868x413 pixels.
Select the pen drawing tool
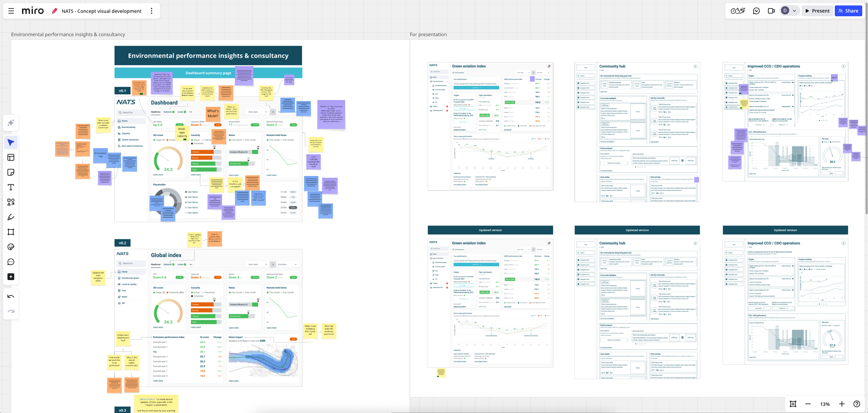point(11,217)
